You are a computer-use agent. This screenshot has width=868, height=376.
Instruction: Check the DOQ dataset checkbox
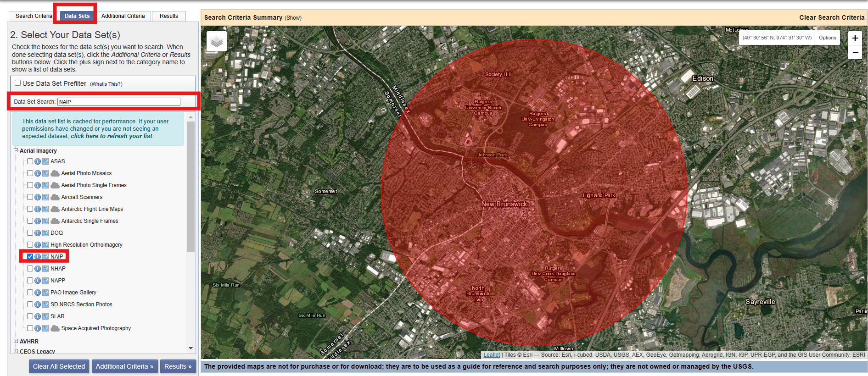pos(30,233)
